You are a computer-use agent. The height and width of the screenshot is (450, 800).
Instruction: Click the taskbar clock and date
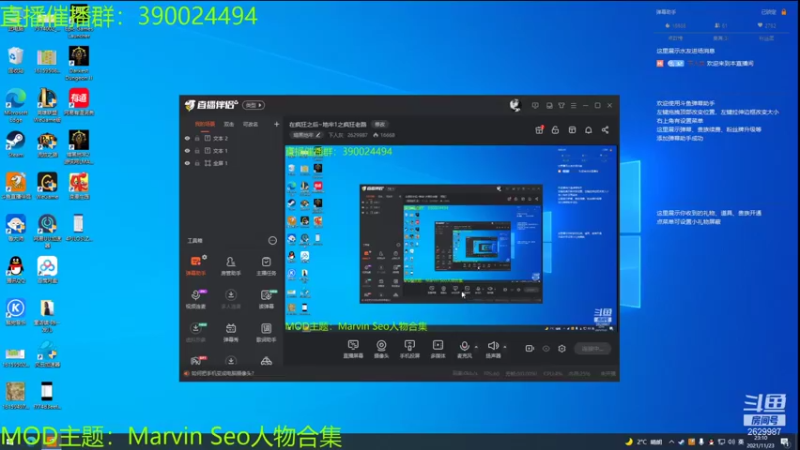tap(760, 442)
